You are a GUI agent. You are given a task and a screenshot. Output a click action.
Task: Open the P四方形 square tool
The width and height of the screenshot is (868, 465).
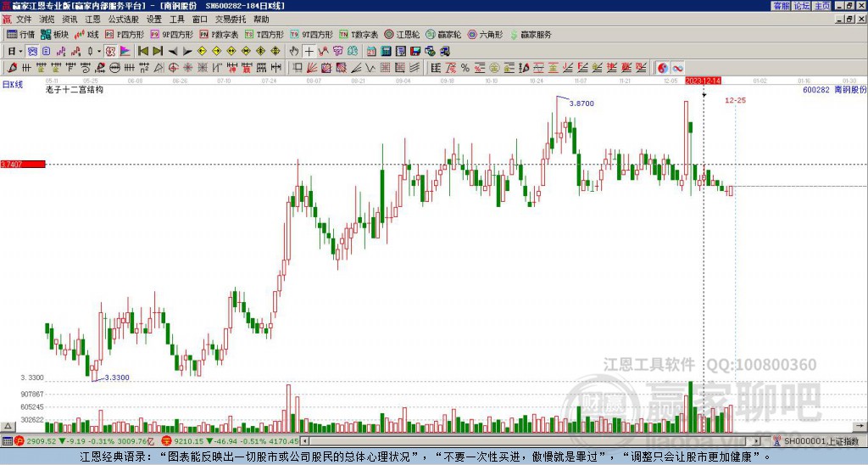coord(124,34)
